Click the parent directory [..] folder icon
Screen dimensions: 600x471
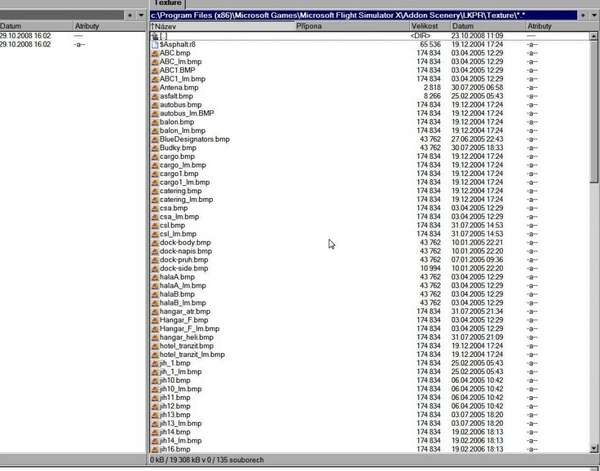point(153,36)
